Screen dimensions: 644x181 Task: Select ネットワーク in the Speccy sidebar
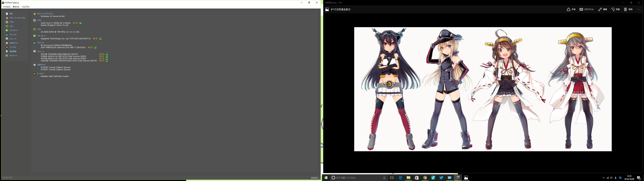[x=13, y=56]
